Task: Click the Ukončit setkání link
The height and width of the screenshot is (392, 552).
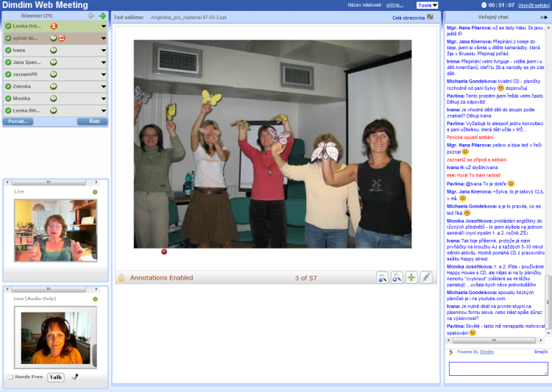Action: click(x=534, y=5)
